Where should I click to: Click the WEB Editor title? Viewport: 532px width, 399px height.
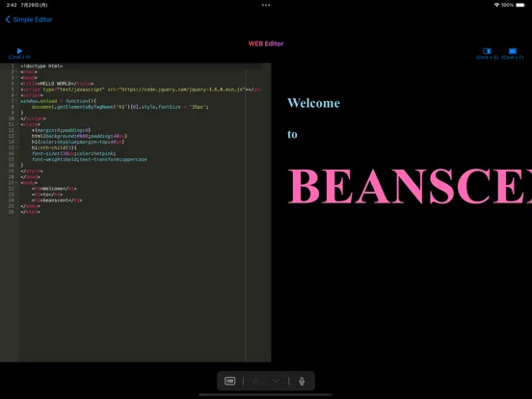click(x=266, y=43)
